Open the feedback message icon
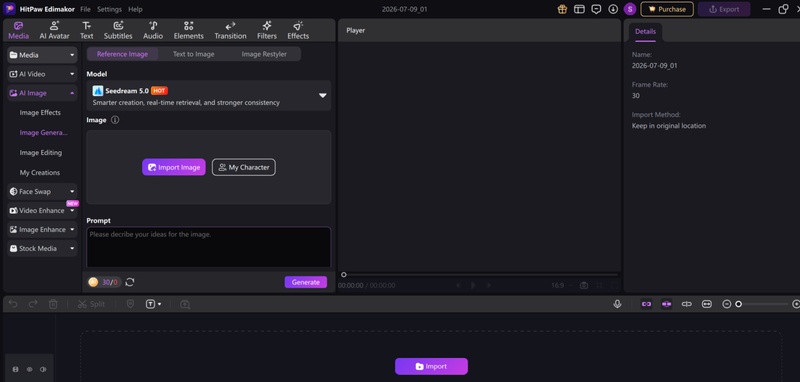Screen dimensions: 800x382 pos(596,9)
